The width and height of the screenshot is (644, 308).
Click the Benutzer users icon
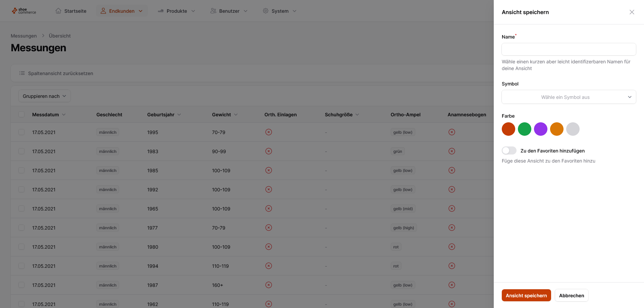[x=213, y=11]
